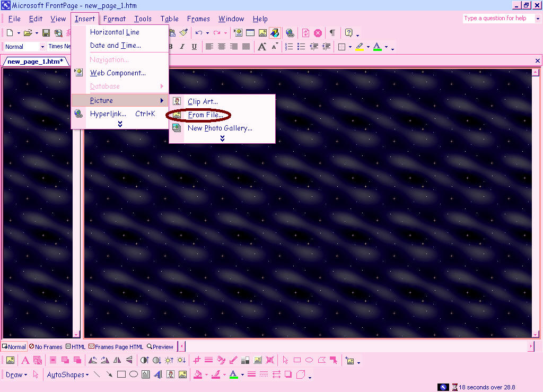Toggle Underline formatting
Viewport: 543px width, 392px height.
click(x=194, y=46)
